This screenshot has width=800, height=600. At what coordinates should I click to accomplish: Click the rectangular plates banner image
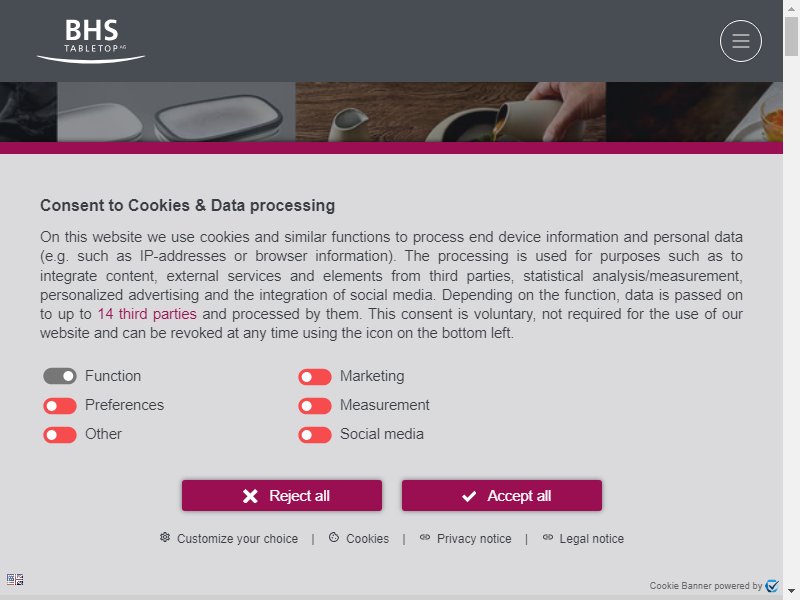point(176,112)
